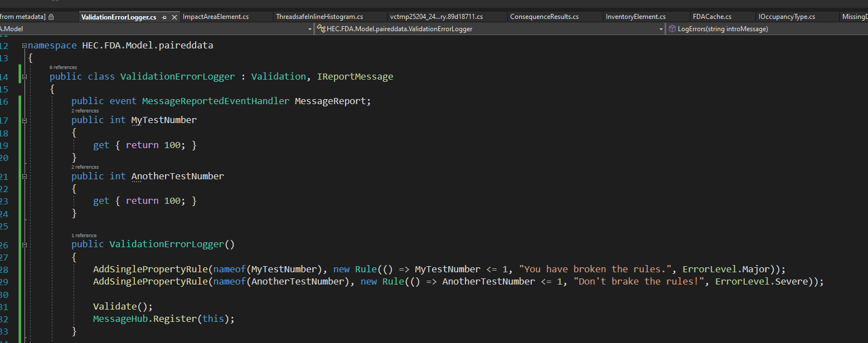Collapse the AnotherTestNumber property
This screenshot has height=343, width=868.
point(24,177)
